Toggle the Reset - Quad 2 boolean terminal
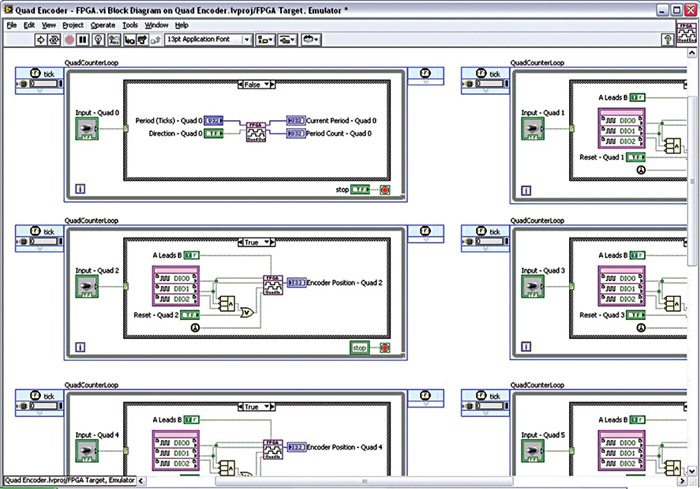 (190, 316)
